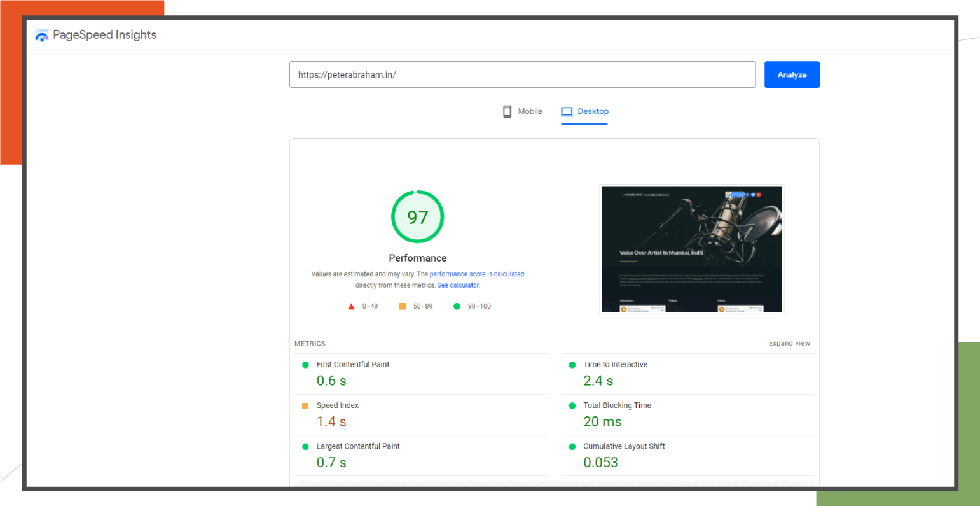This screenshot has width=980, height=506.
Task: Click the URL input field
Action: 522,74
